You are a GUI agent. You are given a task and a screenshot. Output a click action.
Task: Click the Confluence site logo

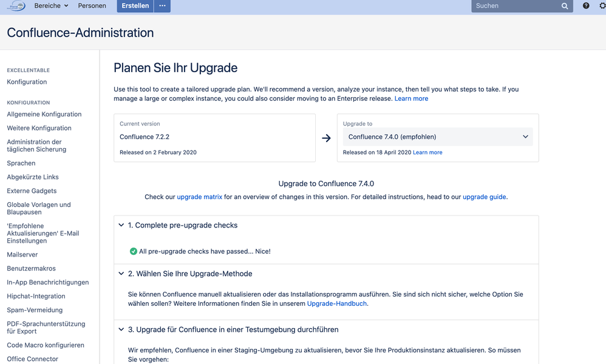pos(16,6)
